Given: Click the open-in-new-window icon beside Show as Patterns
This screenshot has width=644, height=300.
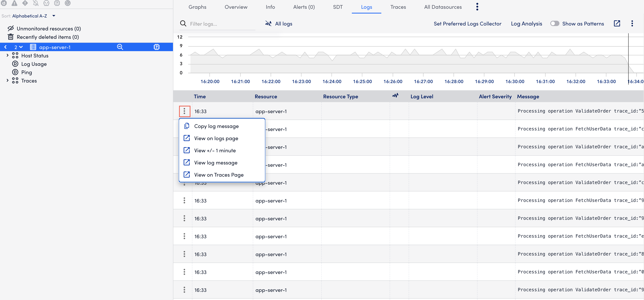Looking at the screenshot, I should pyautogui.click(x=617, y=24).
